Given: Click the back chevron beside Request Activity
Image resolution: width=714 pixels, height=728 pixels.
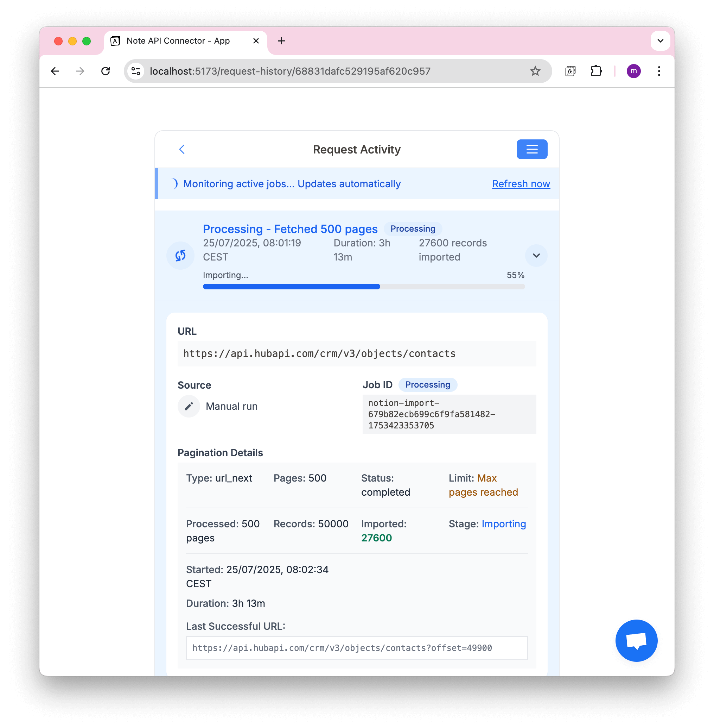Looking at the screenshot, I should point(182,149).
